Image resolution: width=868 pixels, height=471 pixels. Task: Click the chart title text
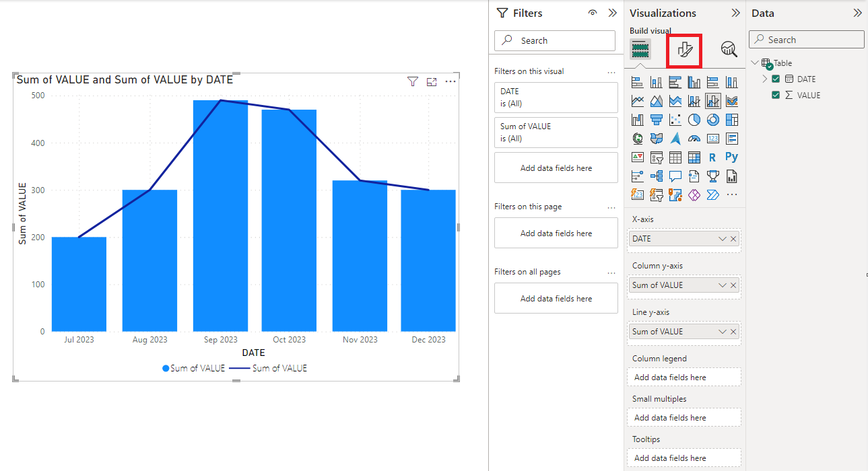[125, 79]
